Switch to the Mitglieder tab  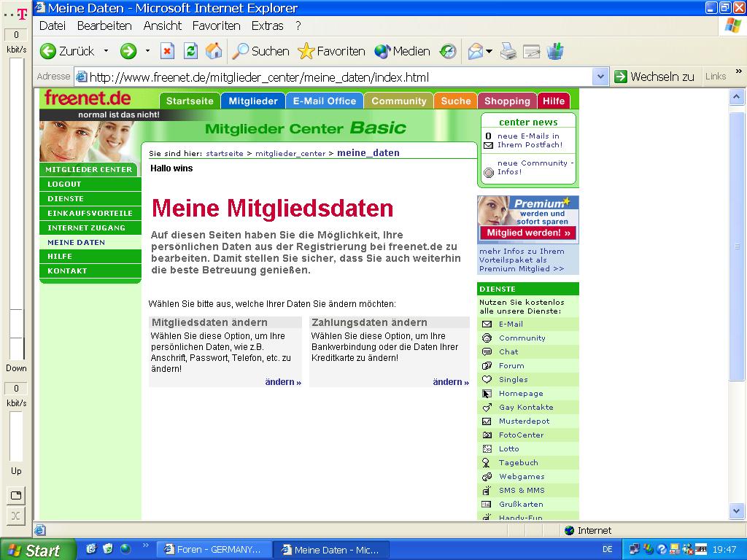pyautogui.click(x=253, y=101)
